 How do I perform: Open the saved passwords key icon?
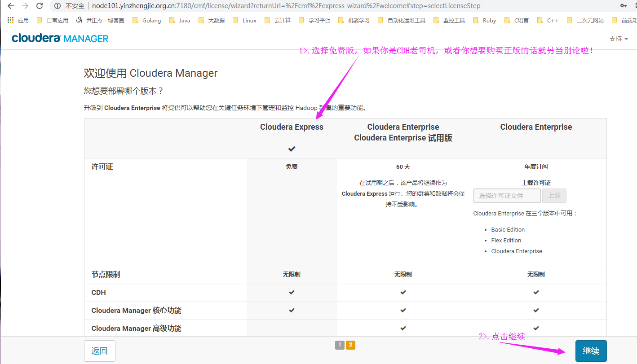[x=624, y=6]
